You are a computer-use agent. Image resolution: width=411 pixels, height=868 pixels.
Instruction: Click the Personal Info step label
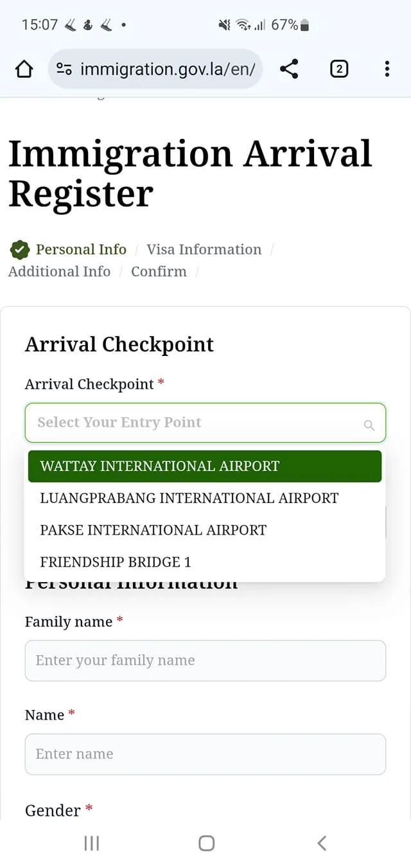pyautogui.click(x=81, y=249)
